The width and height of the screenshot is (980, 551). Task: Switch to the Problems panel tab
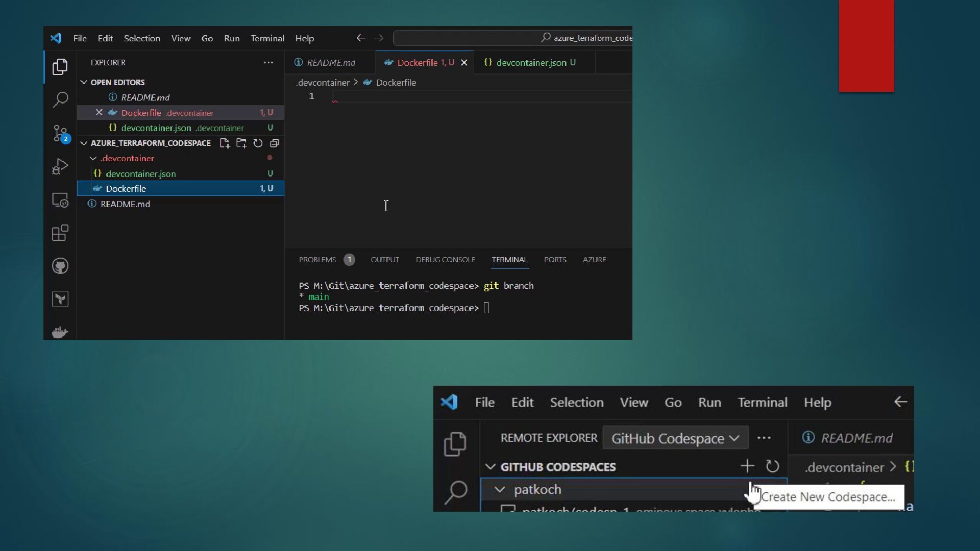(317, 260)
